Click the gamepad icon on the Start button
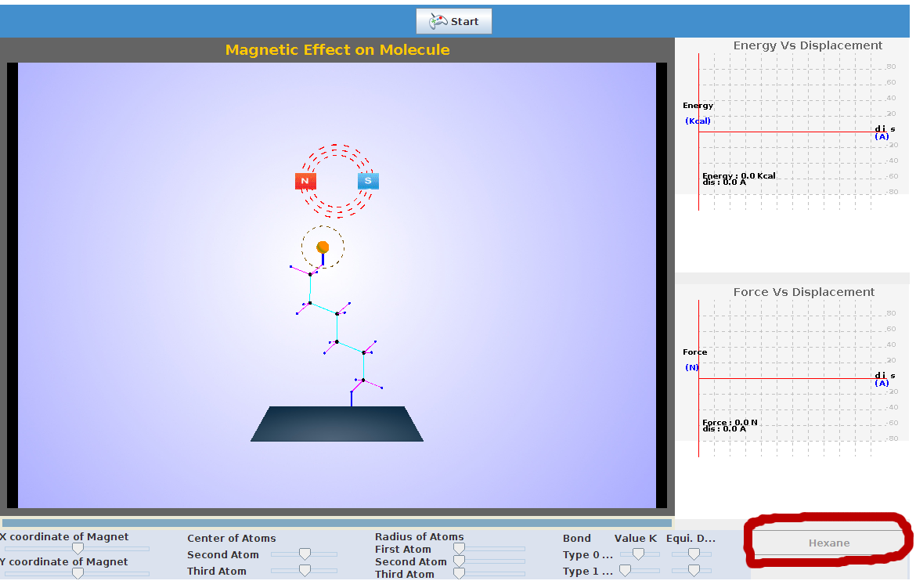Viewport: 916px width, 588px height. 438,22
